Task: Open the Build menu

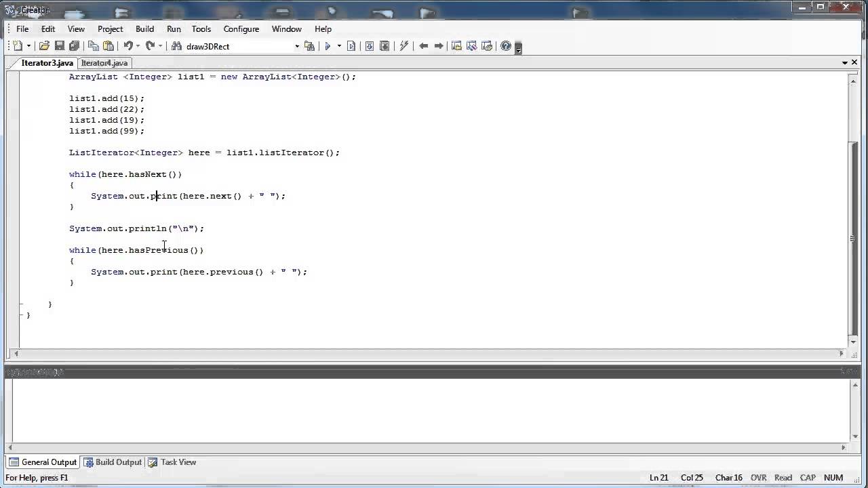Action: point(144,29)
